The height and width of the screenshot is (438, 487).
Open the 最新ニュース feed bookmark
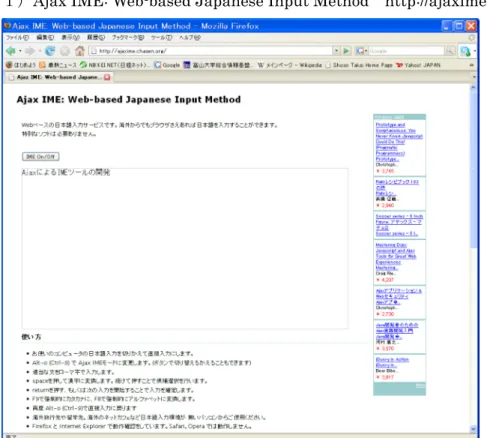(58, 65)
